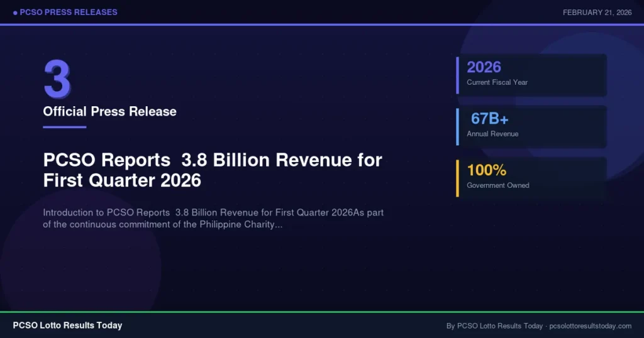Open the bold PCSO Lotto Results Today footer title
This screenshot has width=644, height=338.
click(67, 325)
